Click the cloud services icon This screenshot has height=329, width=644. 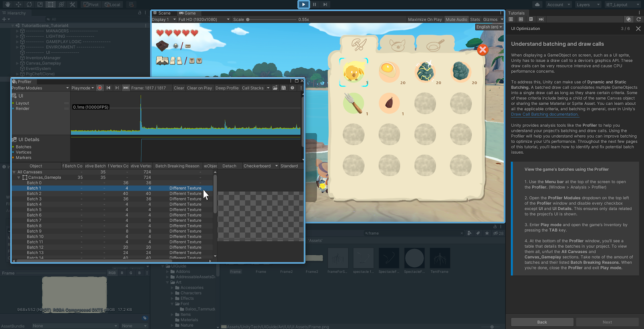click(537, 4)
